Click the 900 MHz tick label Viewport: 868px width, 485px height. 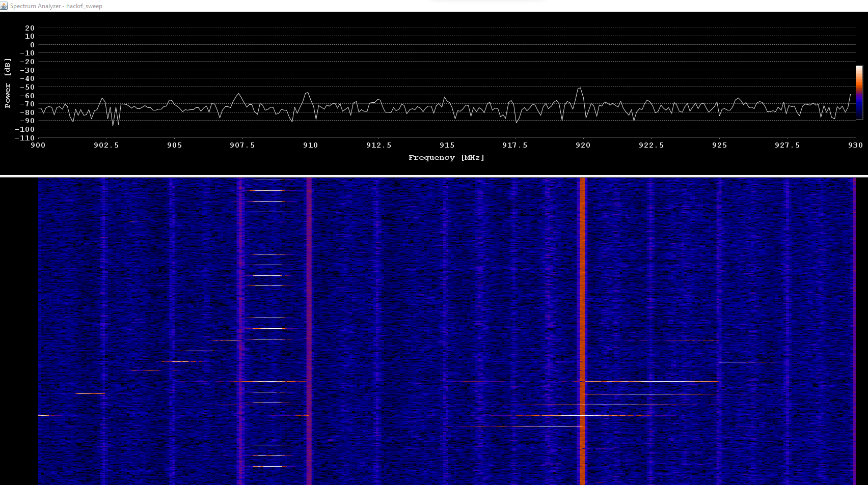tap(38, 145)
